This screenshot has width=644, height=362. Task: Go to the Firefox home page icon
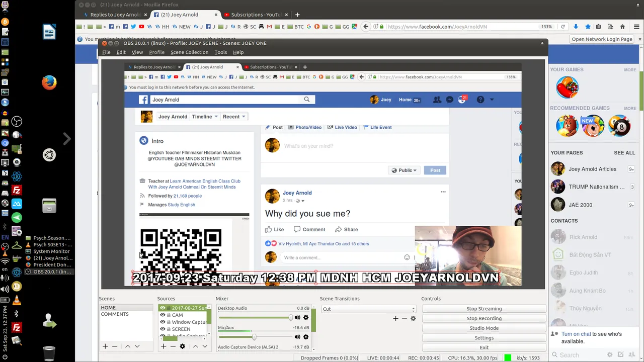pos(622,27)
